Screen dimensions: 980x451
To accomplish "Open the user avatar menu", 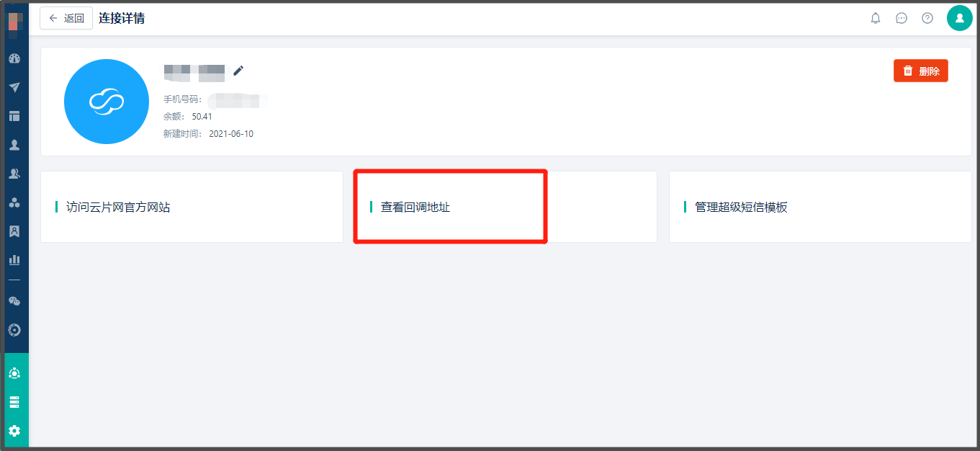I will 960,18.
